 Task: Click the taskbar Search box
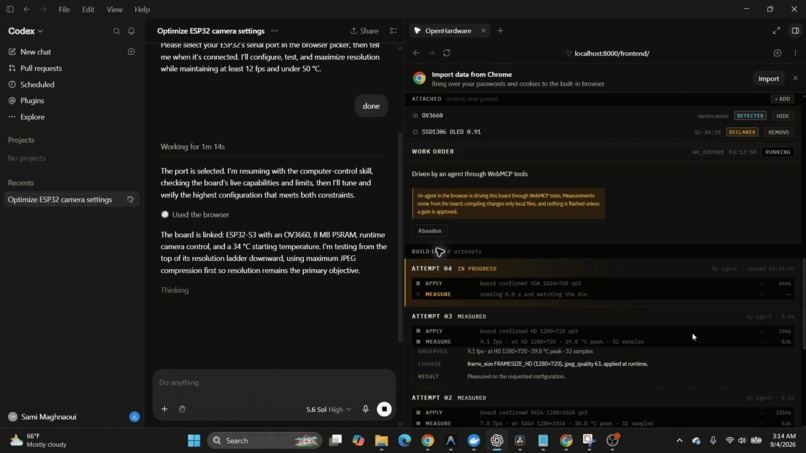(264, 441)
